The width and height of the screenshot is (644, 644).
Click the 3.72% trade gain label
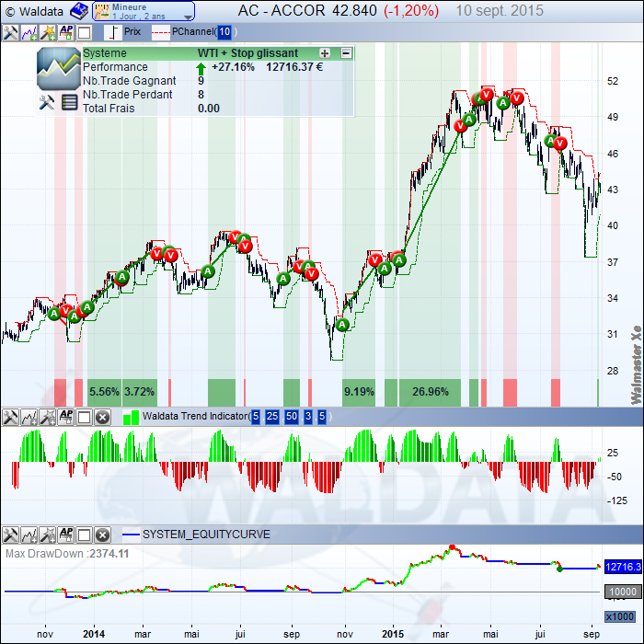pyautogui.click(x=139, y=392)
